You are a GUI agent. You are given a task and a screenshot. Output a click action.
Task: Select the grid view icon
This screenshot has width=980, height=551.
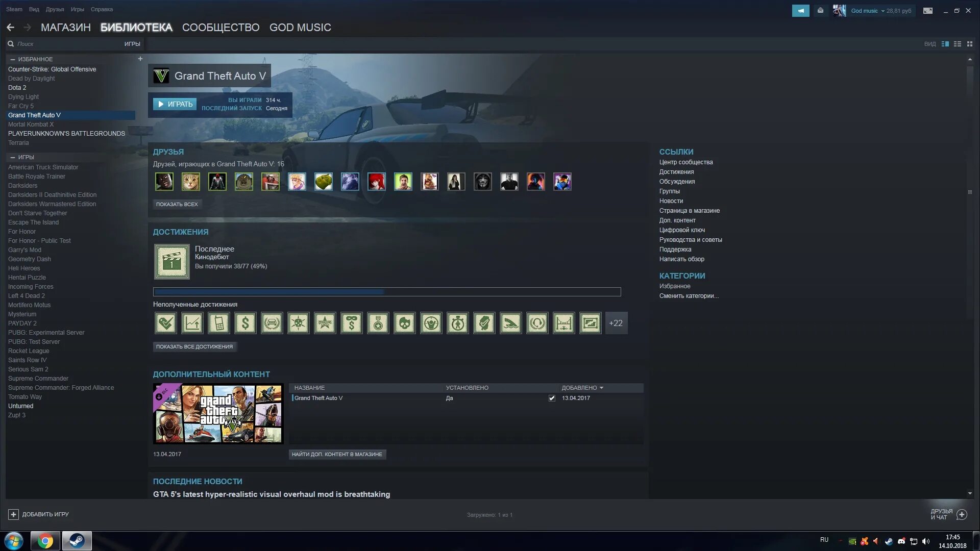[x=970, y=44]
